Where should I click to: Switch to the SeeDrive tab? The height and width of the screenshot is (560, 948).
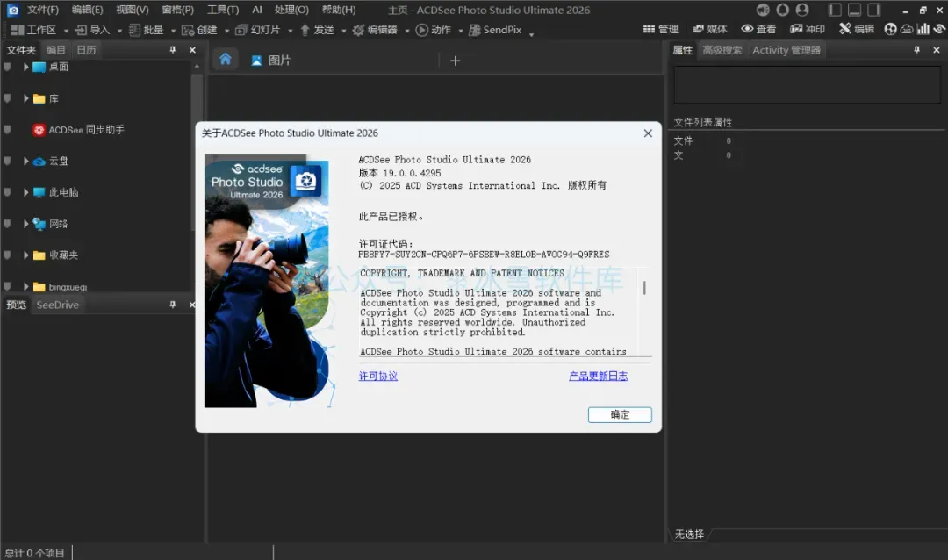57,305
